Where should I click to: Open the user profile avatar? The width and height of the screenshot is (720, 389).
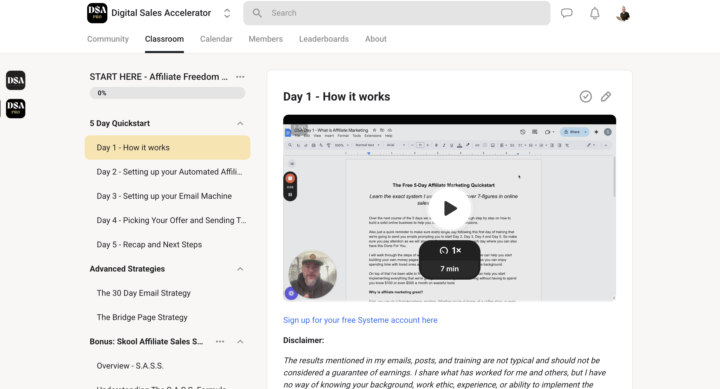click(x=623, y=13)
